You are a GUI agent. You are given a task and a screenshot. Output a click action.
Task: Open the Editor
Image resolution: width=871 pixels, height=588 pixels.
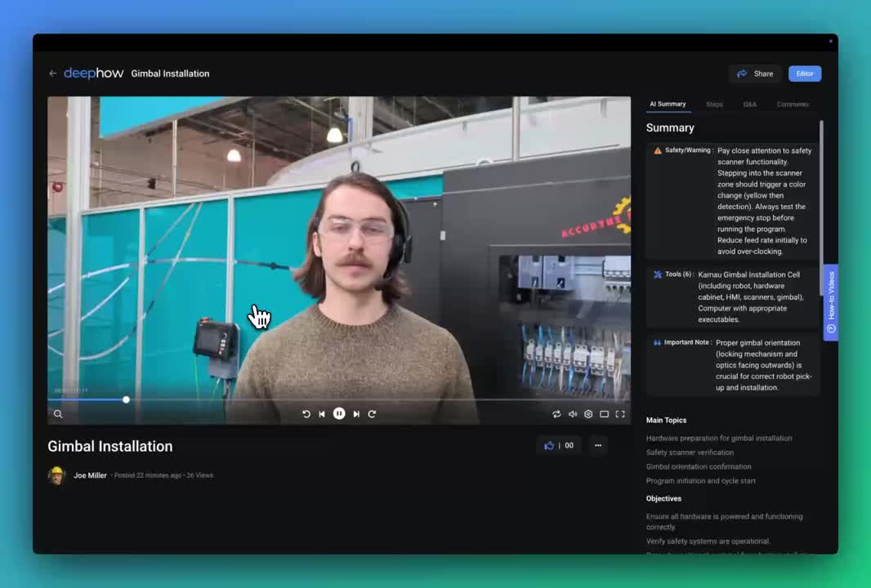(x=804, y=73)
